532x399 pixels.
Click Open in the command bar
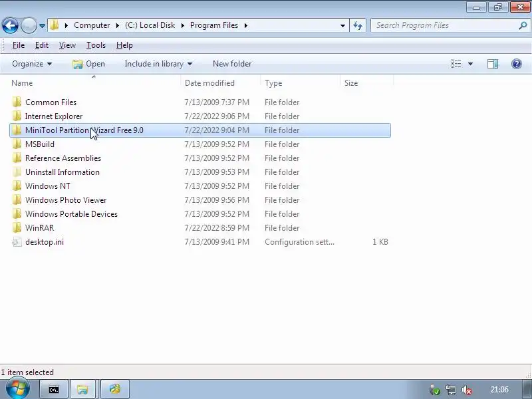point(89,64)
